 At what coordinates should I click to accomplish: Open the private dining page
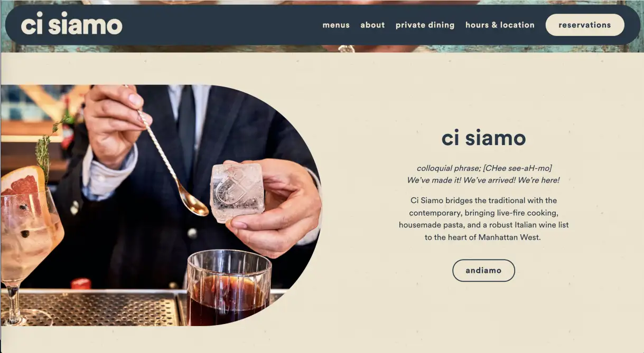pyautogui.click(x=425, y=25)
